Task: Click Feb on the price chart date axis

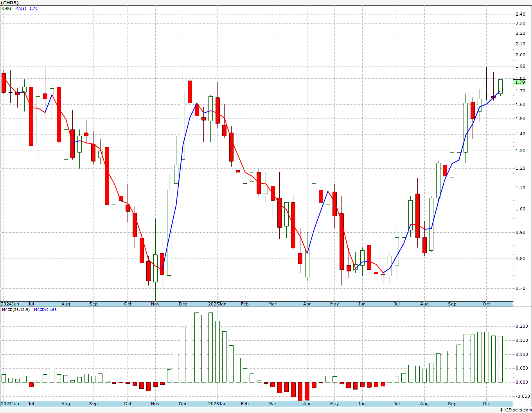Action: click(x=245, y=304)
